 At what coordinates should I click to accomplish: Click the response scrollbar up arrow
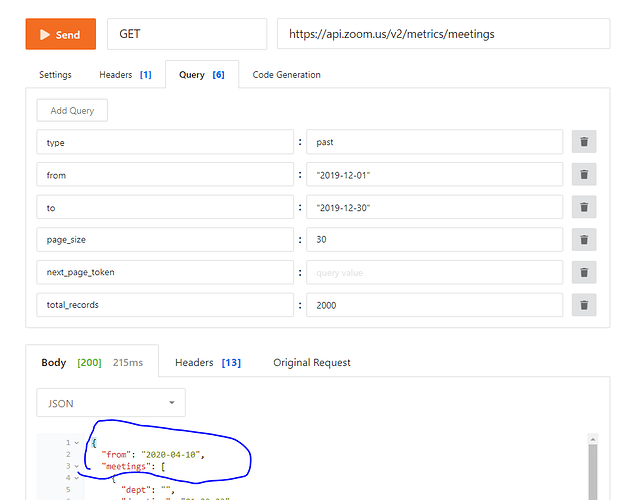(593, 439)
